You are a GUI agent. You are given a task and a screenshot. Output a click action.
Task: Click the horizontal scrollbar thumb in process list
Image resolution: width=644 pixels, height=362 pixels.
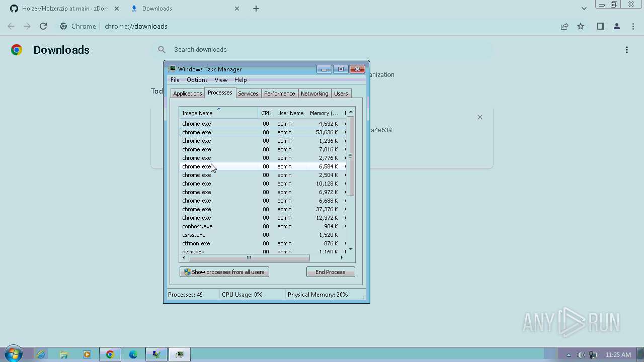click(249, 258)
